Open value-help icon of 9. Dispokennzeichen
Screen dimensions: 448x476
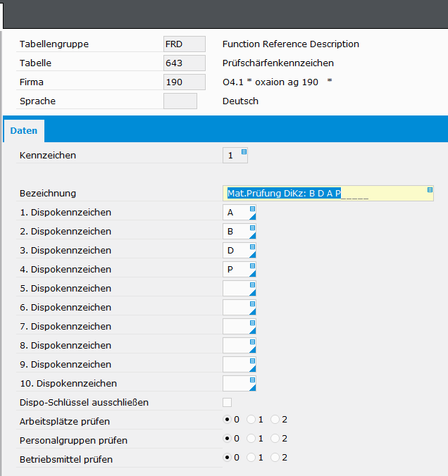click(252, 361)
